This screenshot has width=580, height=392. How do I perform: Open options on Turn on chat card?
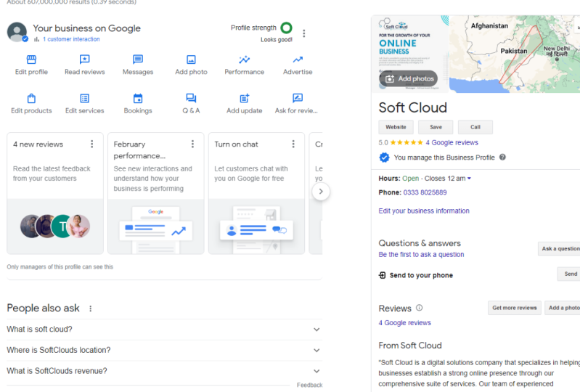(293, 144)
